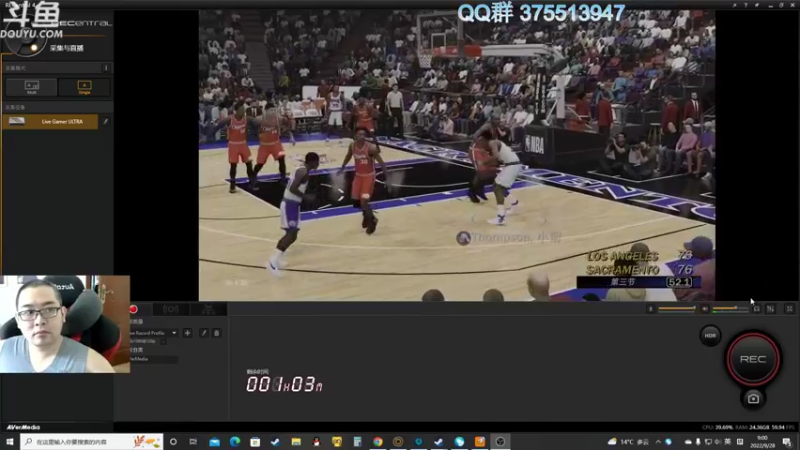The width and height of the screenshot is (800, 450).
Task: Start recording with the REC button
Action: (x=753, y=359)
